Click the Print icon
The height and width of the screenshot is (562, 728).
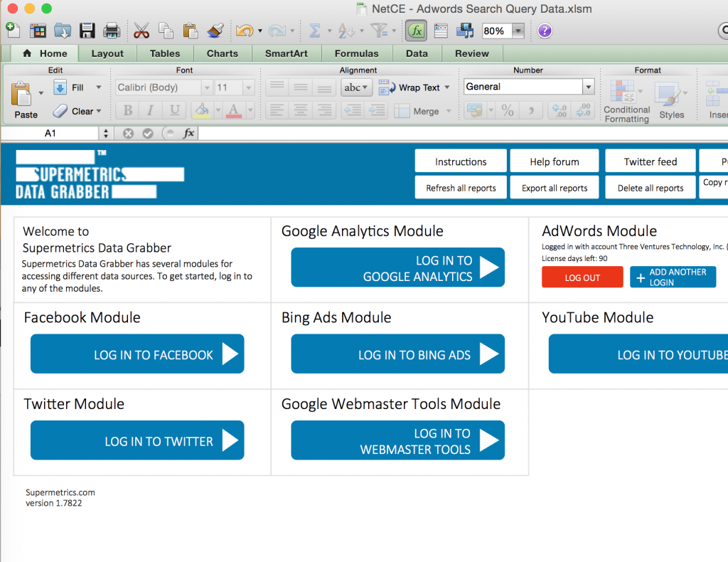112,31
